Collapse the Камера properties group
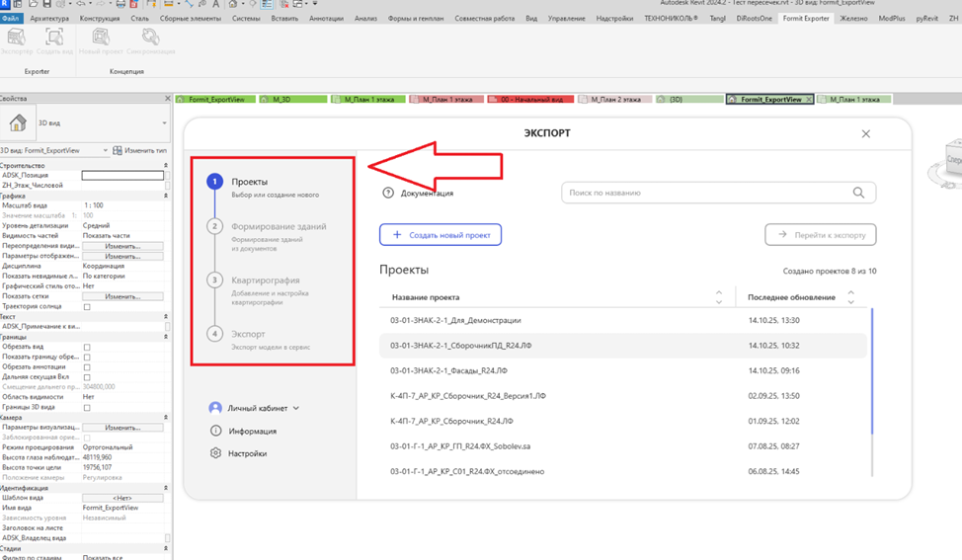 tap(166, 417)
